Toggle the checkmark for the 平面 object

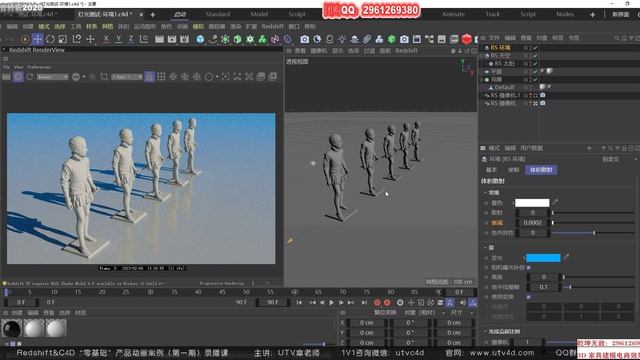click(535, 71)
